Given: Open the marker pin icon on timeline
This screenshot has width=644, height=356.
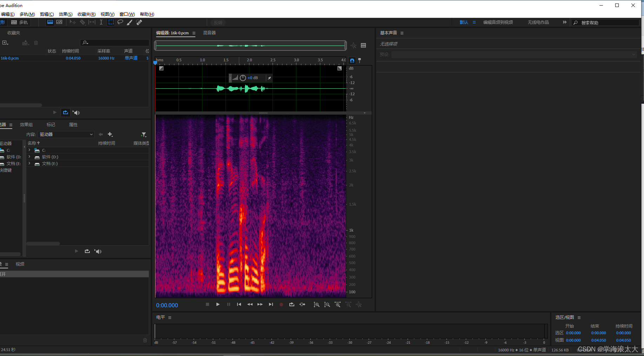Looking at the screenshot, I should click(x=360, y=60).
